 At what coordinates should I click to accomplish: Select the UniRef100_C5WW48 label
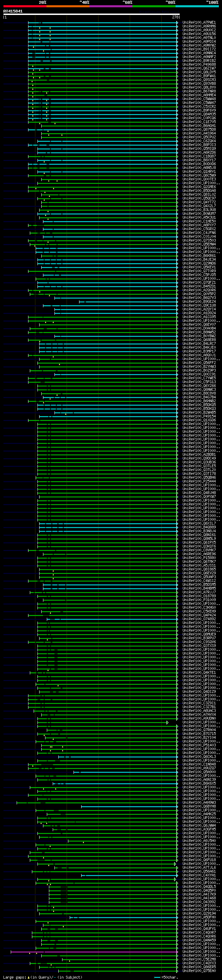(x=199, y=99)
